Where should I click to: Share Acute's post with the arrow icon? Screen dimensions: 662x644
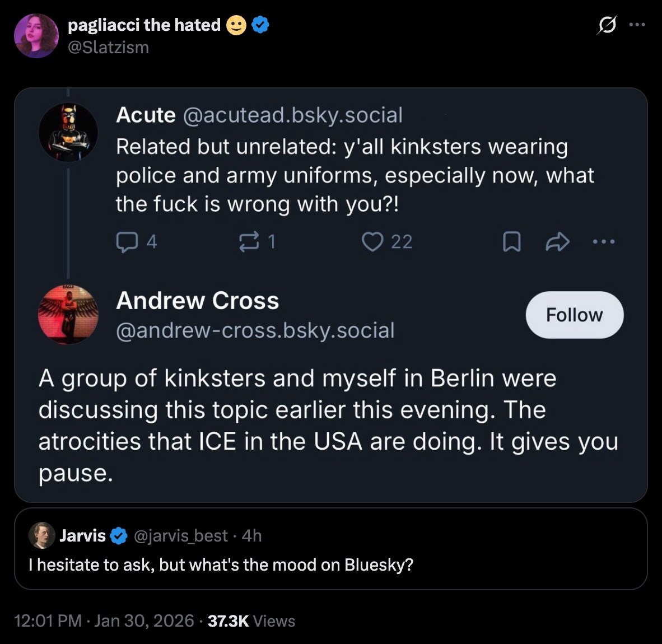click(557, 242)
